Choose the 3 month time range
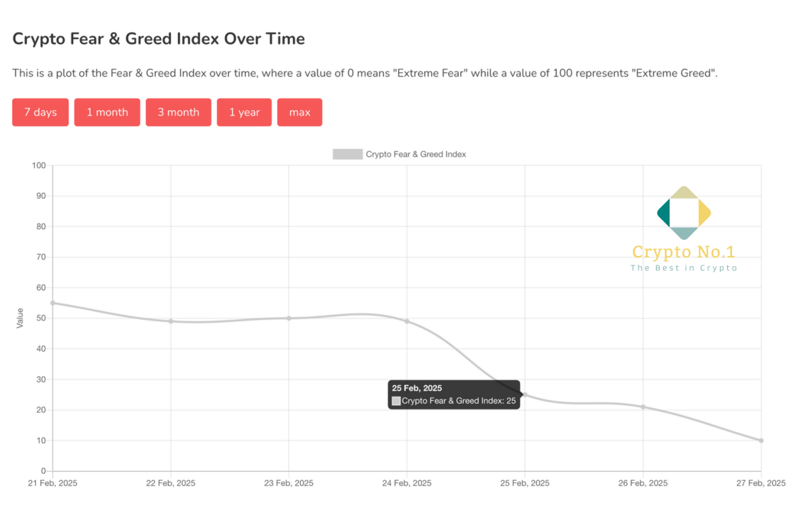 point(178,112)
